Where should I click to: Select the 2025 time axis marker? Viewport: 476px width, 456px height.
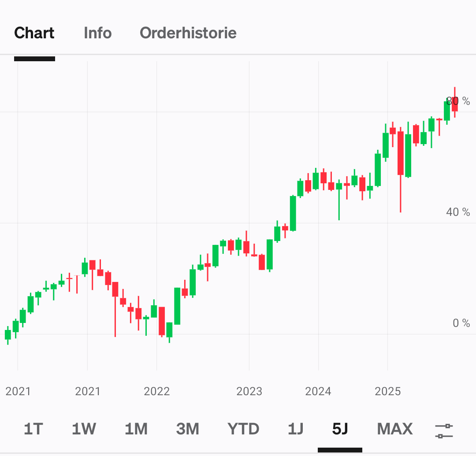[387, 391]
